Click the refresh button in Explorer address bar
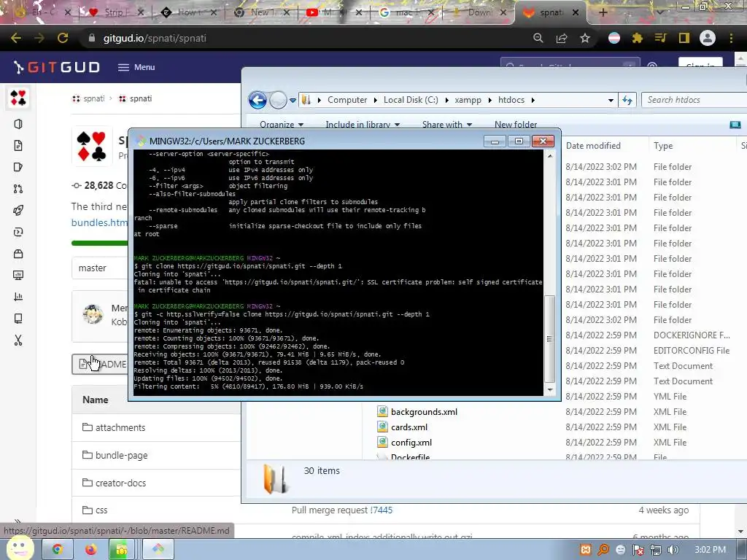This screenshot has height=560, width=747. pos(627,100)
